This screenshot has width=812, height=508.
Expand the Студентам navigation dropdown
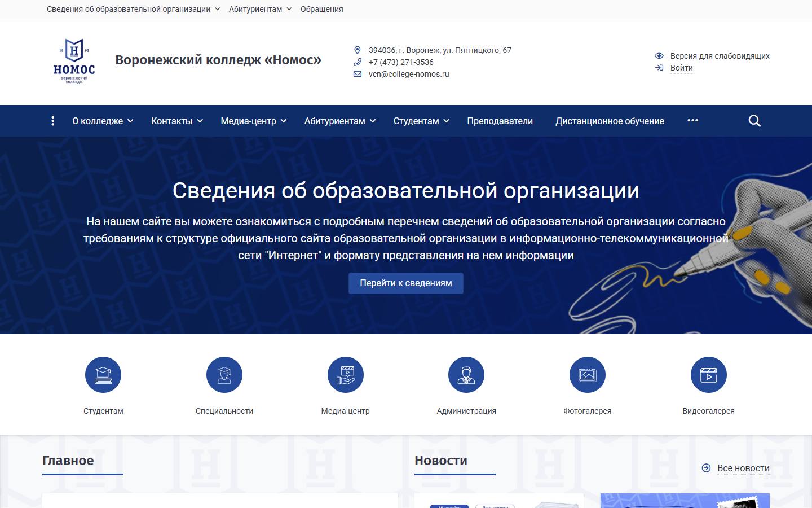(421, 121)
